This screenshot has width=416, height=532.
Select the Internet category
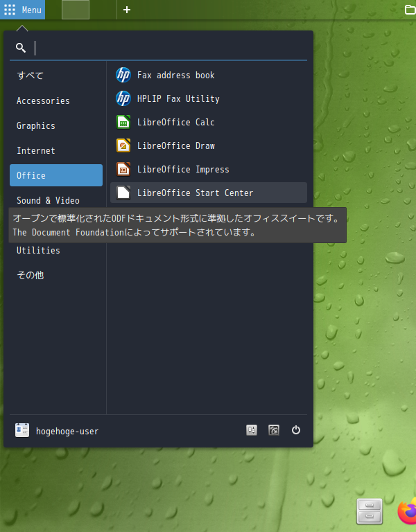point(56,150)
